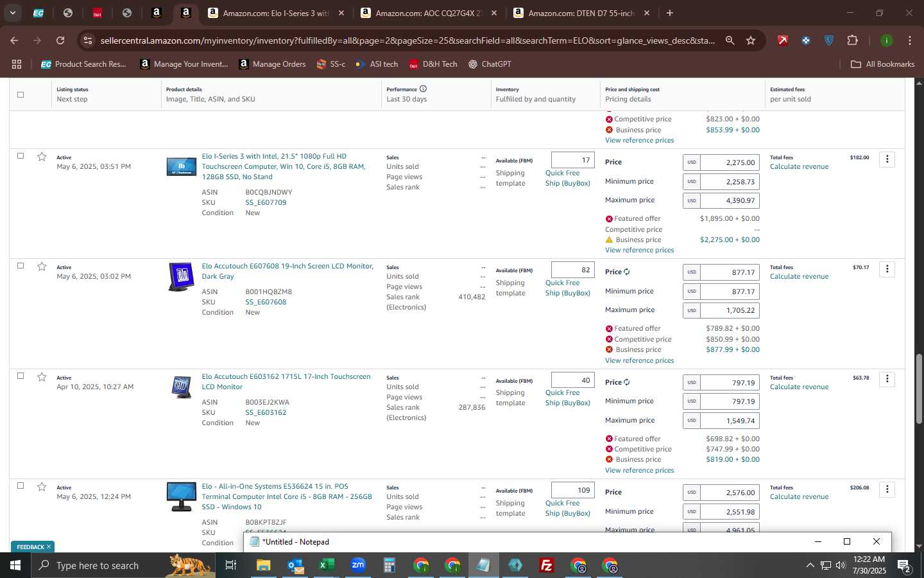Open the Manage Orders bookmark

point(272,64)
